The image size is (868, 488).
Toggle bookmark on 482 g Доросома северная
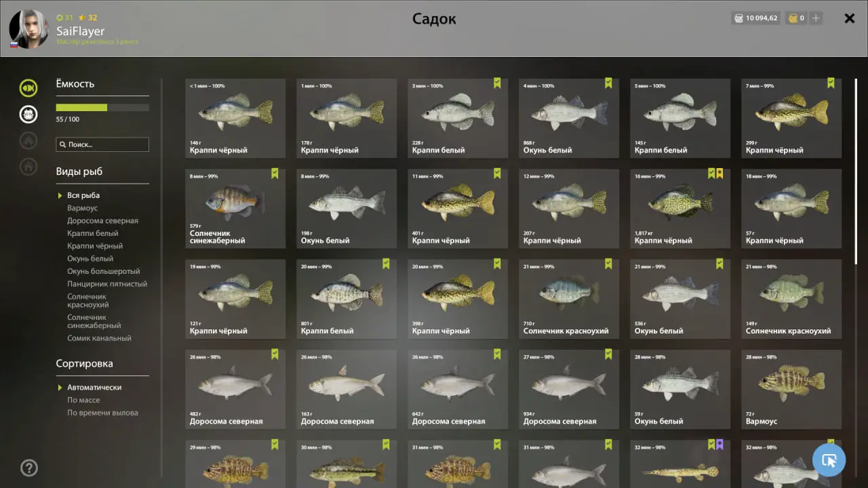(275, 354)
